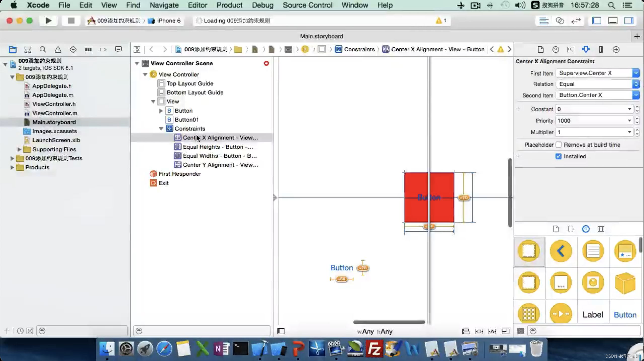Show the Project navigator
Image resolution: width=644 pixels, height=361 pixels.
point(13,49)
